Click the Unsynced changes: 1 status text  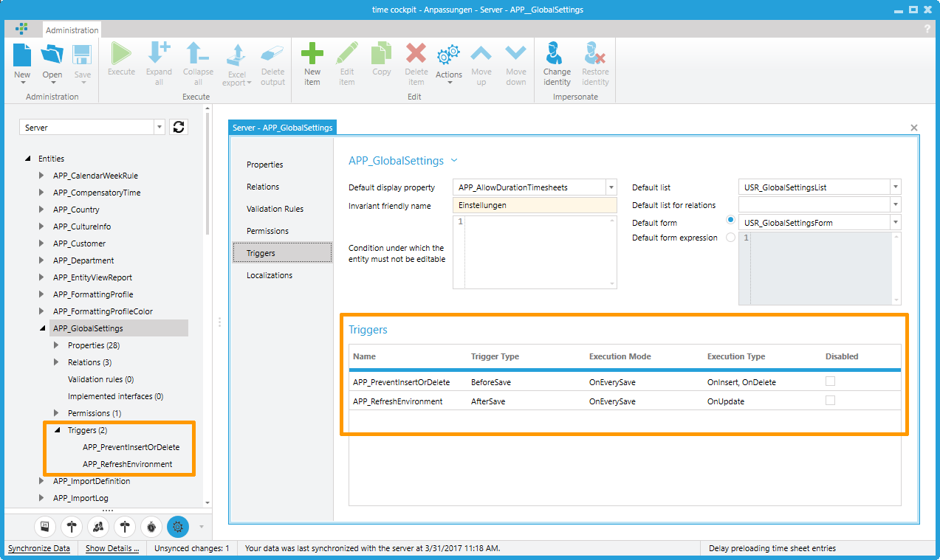click(191, 548)
